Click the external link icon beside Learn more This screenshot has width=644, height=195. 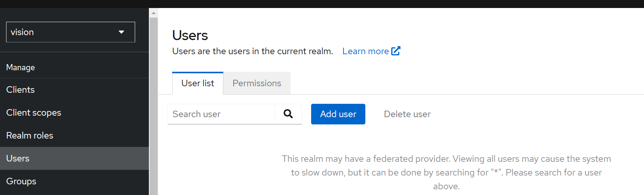point(396,51)
